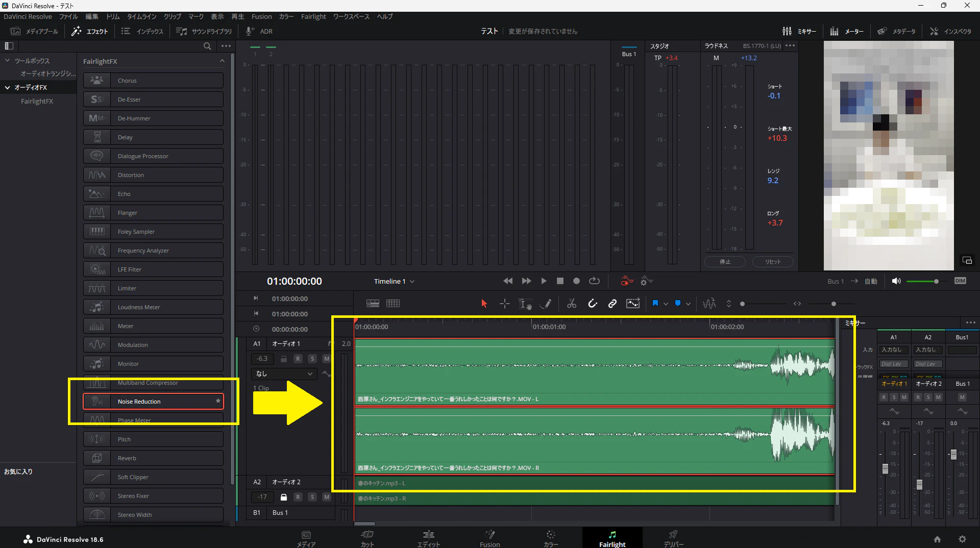Toggle the DIM button
This screenshot has width=980, height=548.
click(x=960, y=281)
